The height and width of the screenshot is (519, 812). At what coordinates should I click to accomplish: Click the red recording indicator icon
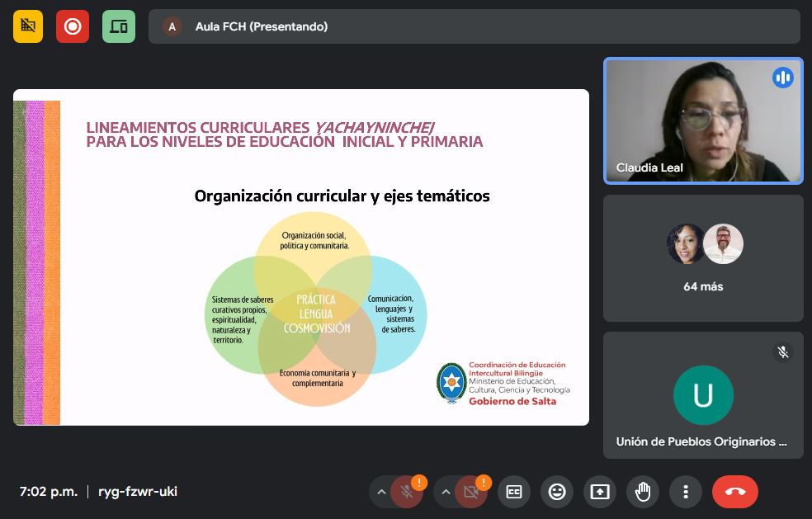pos(73,26)
